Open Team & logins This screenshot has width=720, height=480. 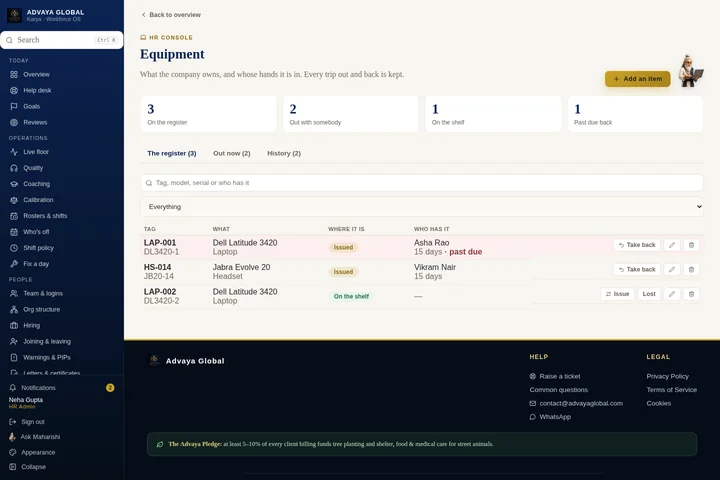43,293
